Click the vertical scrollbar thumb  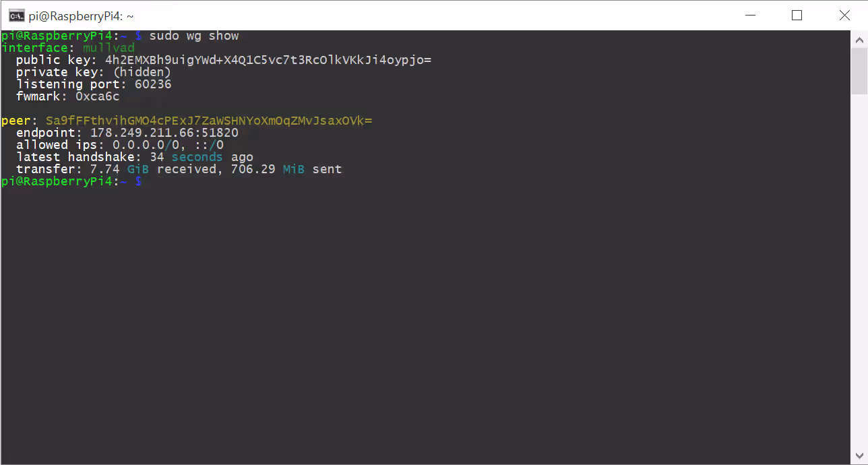click(x=859, y=71)
